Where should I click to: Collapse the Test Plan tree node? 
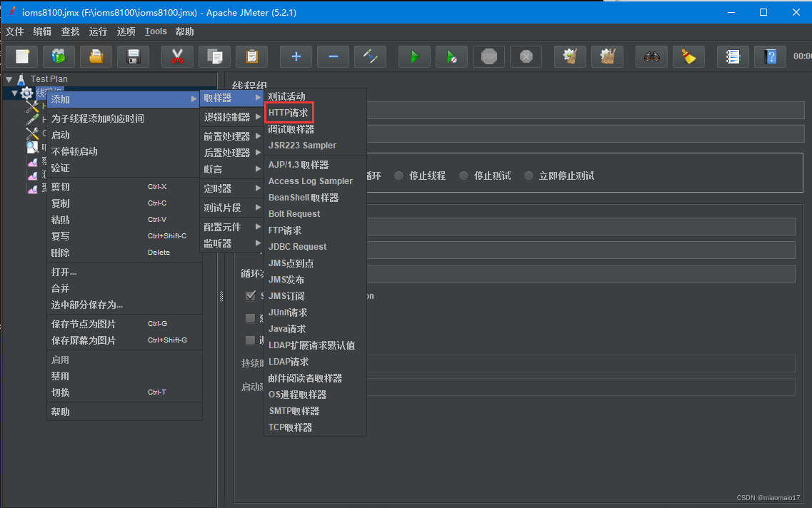[x=9, y=80]
